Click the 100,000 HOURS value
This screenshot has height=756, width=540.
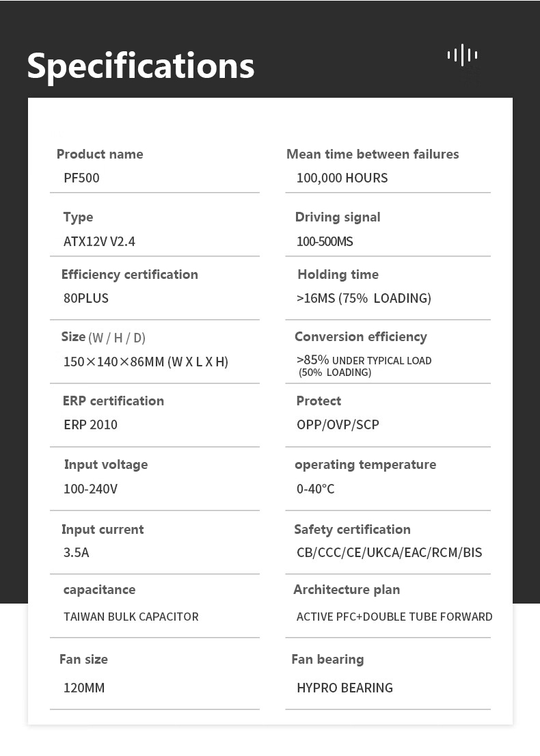point(342,178)
